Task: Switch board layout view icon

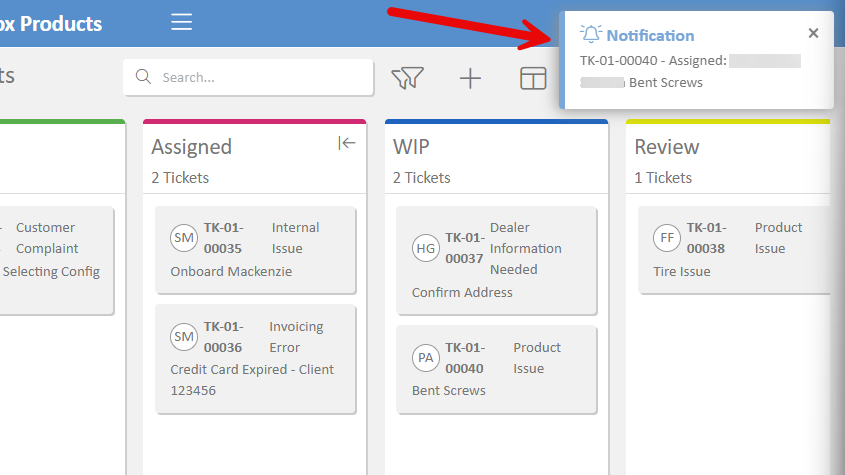Action: [533, 78]
